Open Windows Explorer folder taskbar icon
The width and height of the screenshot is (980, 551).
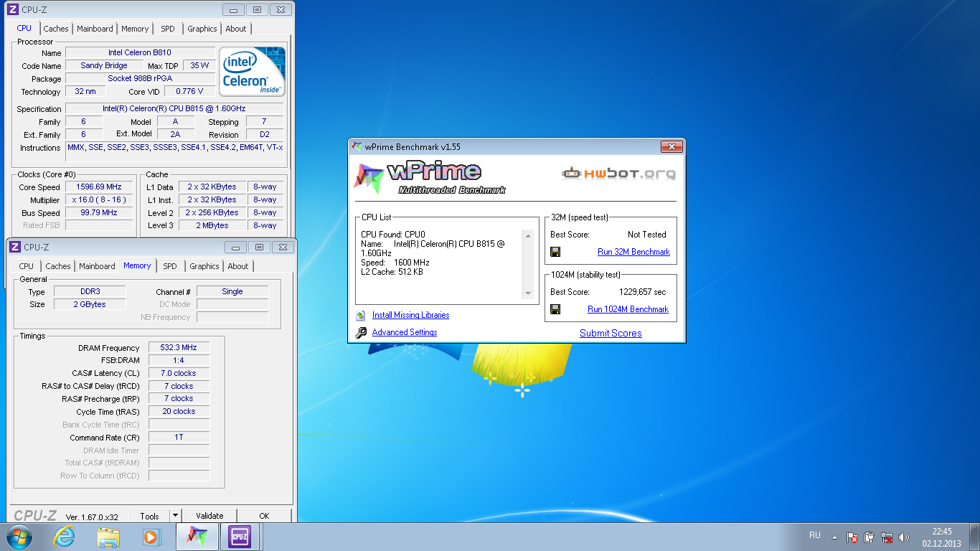click(108, 537)
